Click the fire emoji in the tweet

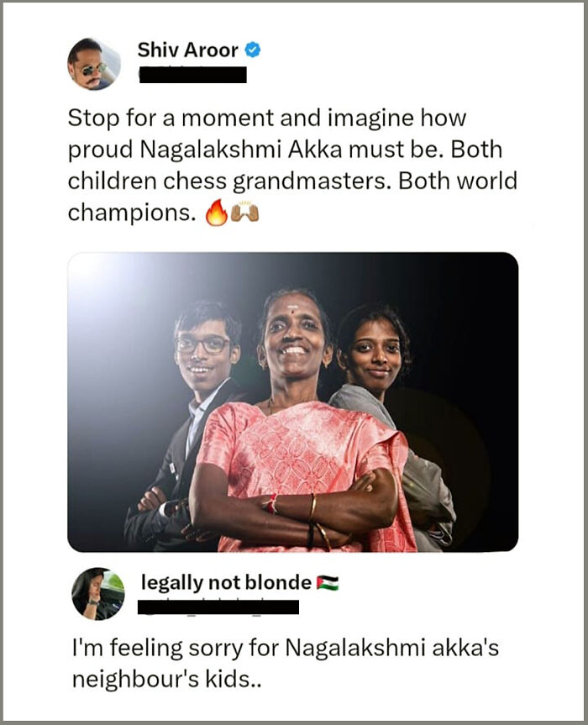217,214
